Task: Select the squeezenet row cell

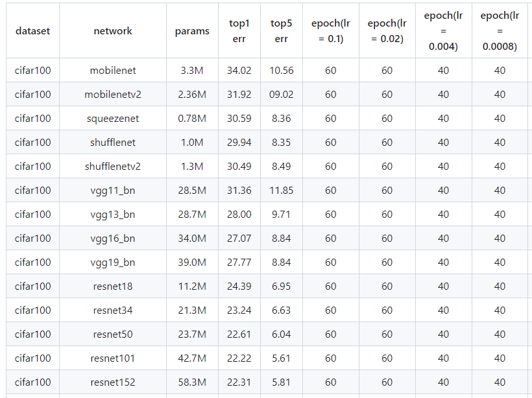Action: tap(113, 119)
